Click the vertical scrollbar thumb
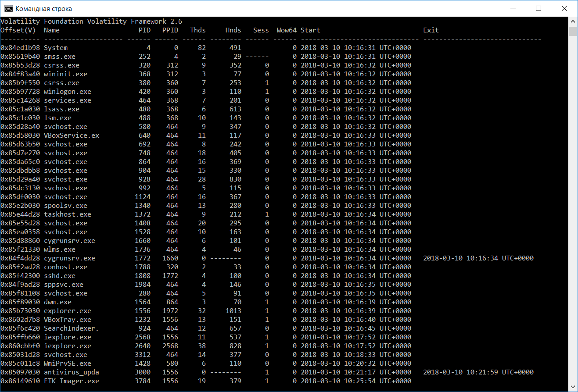The width and height of the screenshot is (578, 392). pos(573,31)
